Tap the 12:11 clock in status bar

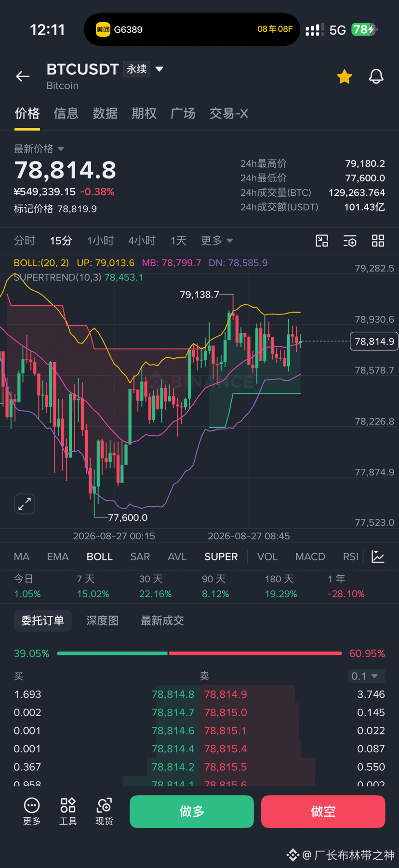47,30
